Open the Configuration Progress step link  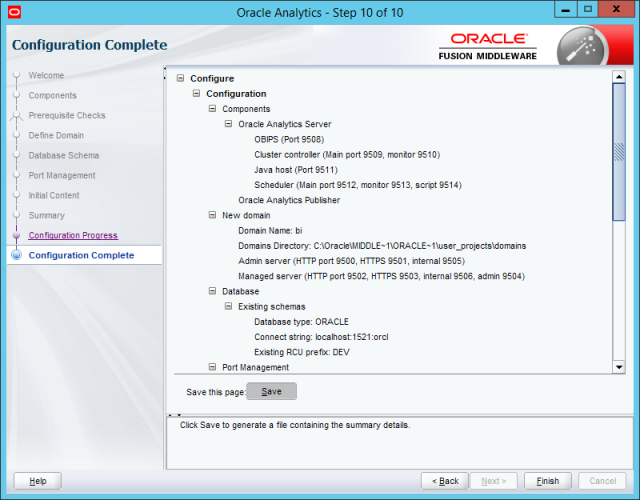[x=73, y=235]
